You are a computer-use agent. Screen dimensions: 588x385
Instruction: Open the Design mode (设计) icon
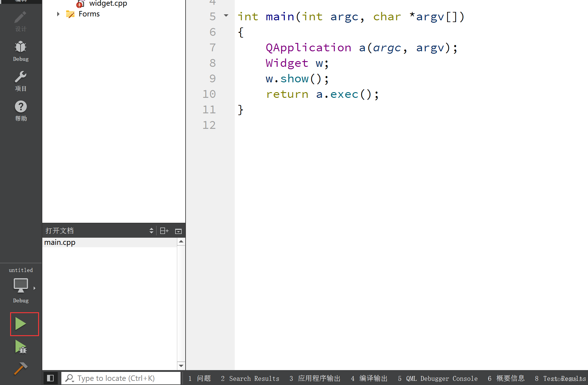[x=21, y=21]
